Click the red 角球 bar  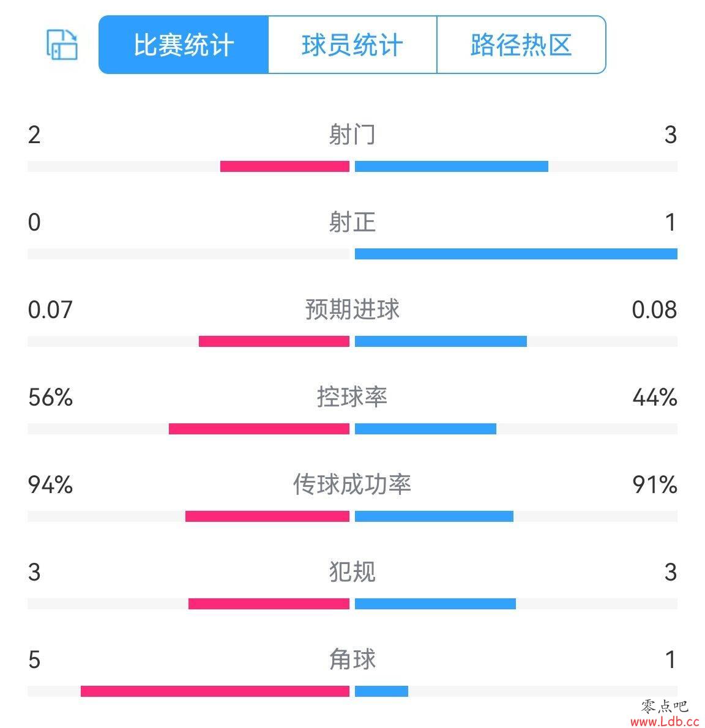coord(215,691)
